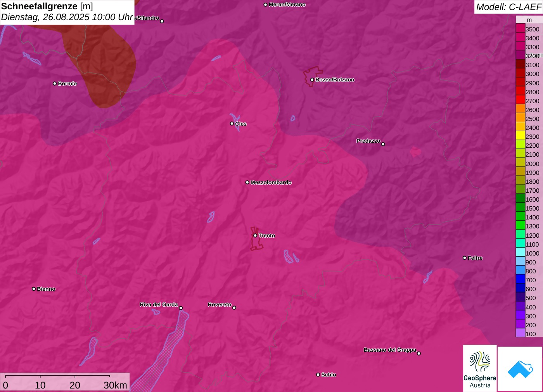Select the Rovereto town marker

pos(234,308)
